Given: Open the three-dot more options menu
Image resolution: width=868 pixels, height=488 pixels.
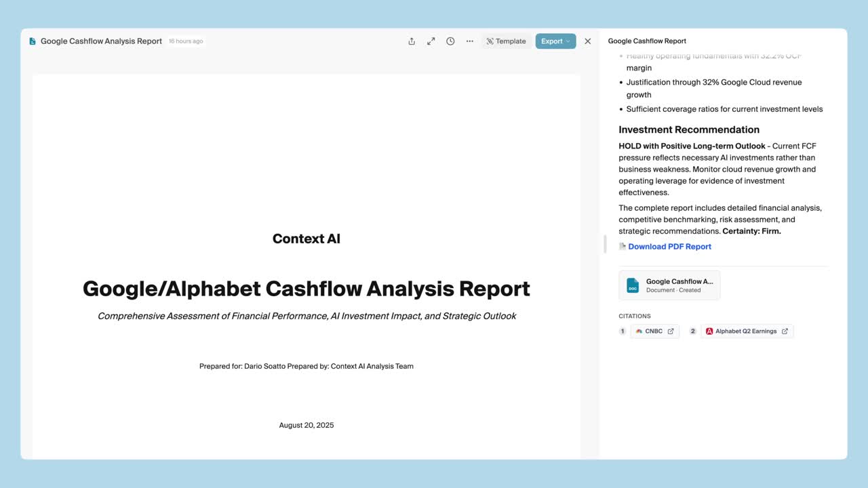Looking at the screenshot, I should pyautogui.click(x=469, y=41).
